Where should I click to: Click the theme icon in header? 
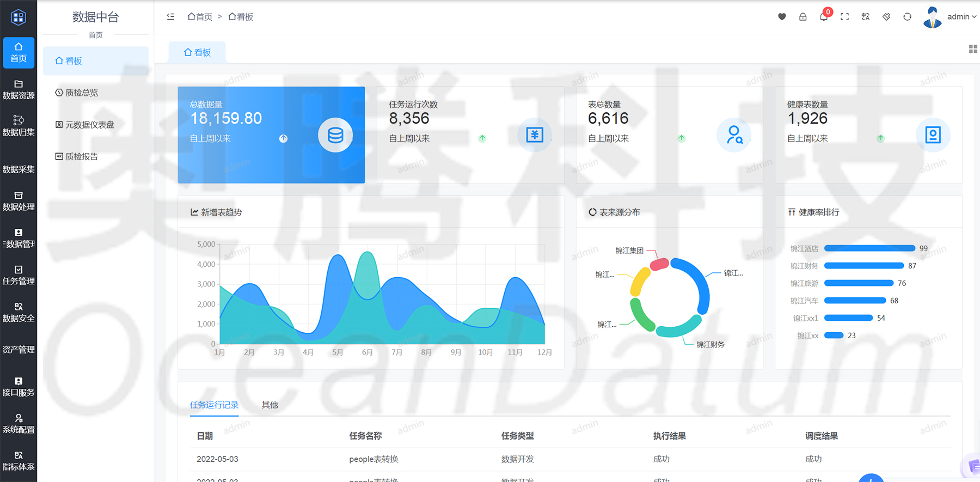click(886, 17)
